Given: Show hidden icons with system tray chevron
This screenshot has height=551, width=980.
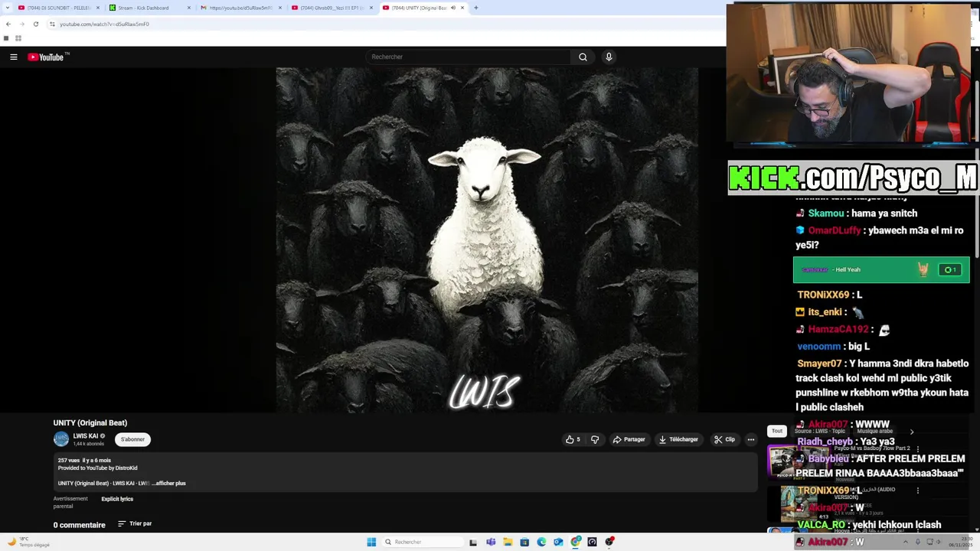Looking at the screenshot, I should 906,542.
